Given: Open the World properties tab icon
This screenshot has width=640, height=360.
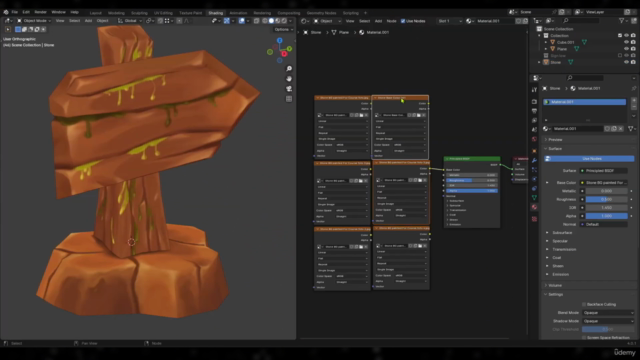Looking at the screenshot, I should pos(534,139).
